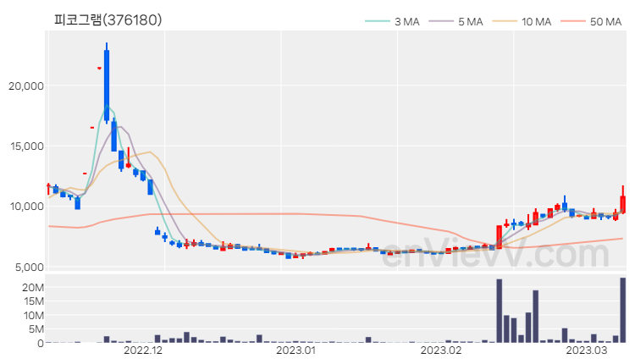Click the 20M volume axis label

coord(33,288)
